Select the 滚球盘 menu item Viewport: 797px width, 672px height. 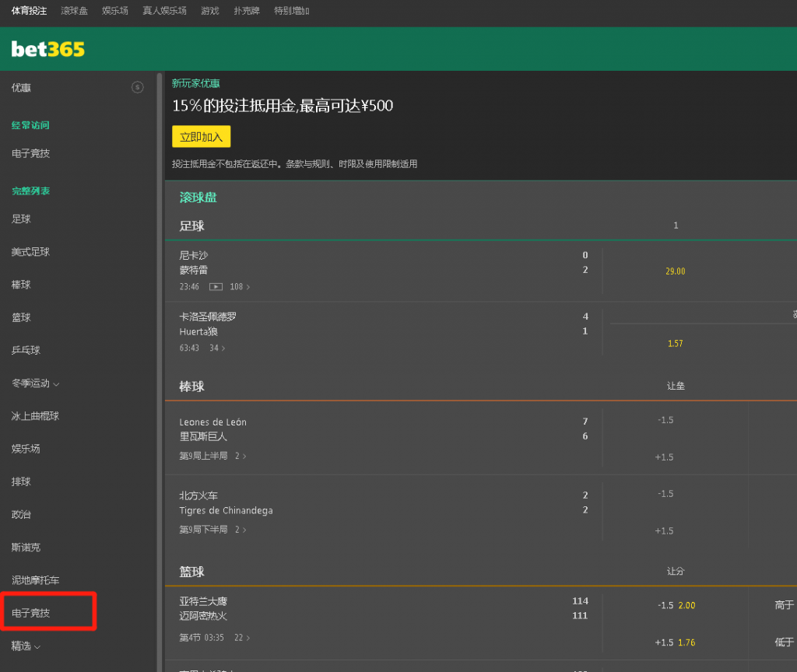[74, 11]
